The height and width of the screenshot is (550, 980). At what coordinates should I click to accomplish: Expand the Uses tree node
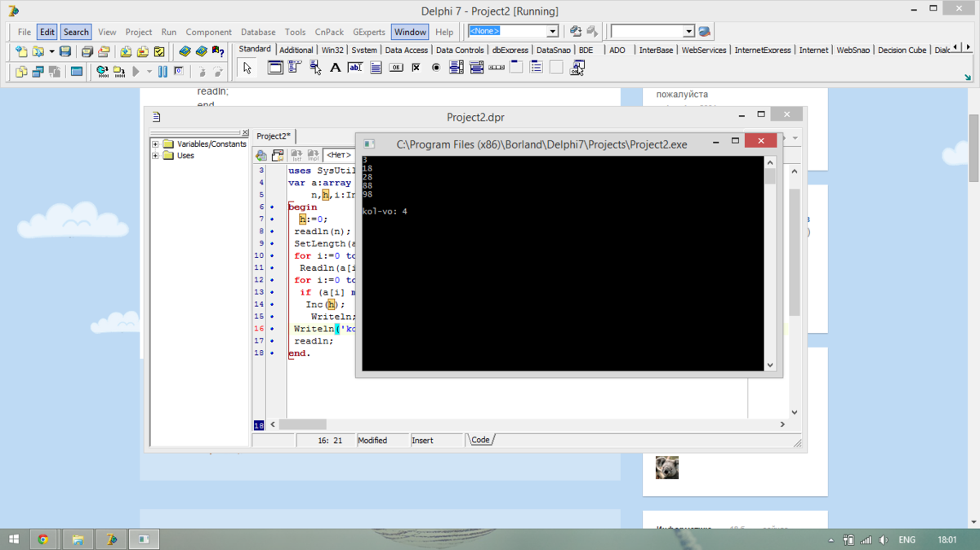(155, 156)
